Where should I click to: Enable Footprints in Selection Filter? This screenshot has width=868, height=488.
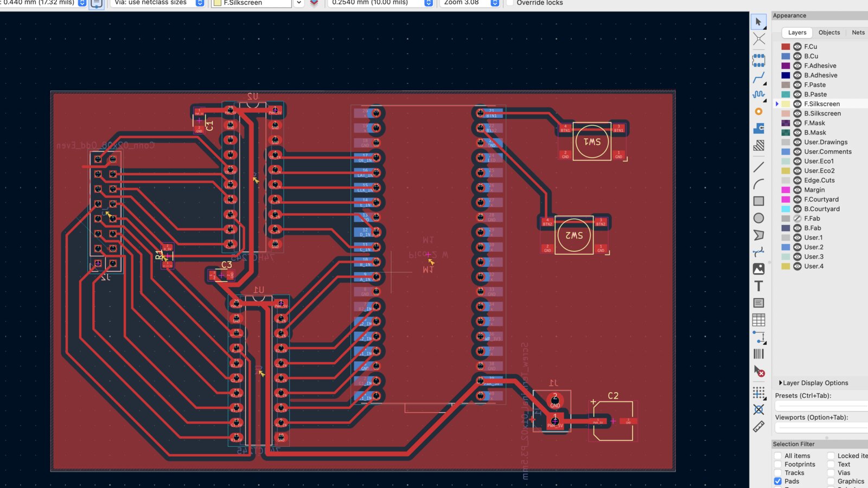778,465
